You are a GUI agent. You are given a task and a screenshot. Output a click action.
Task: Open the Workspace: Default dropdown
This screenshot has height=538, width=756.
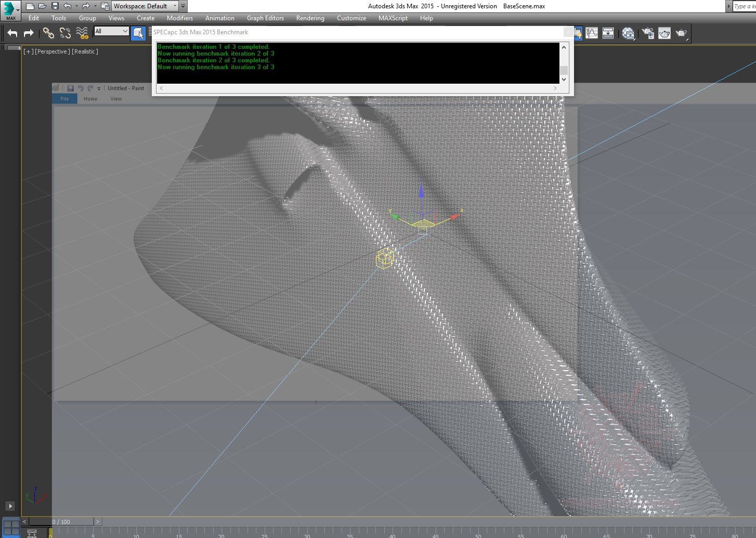145,6
